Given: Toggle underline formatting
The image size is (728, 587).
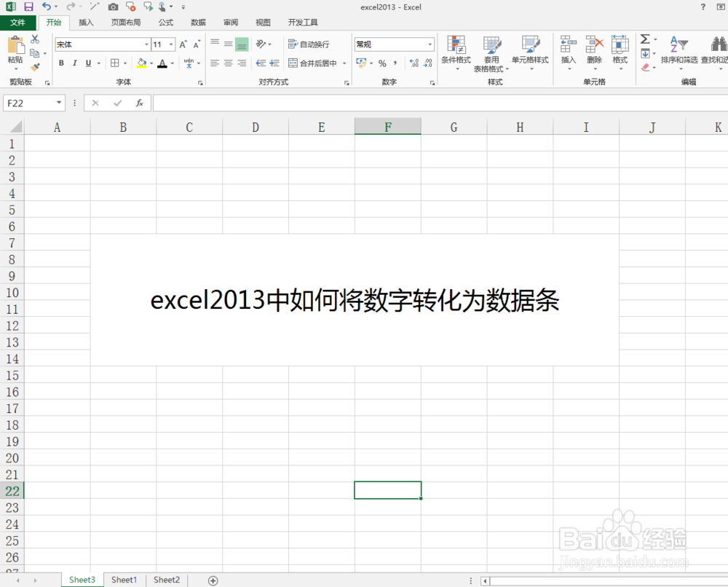Looking at the screenshot, I should pyautogui.click(x=88, y=63).
